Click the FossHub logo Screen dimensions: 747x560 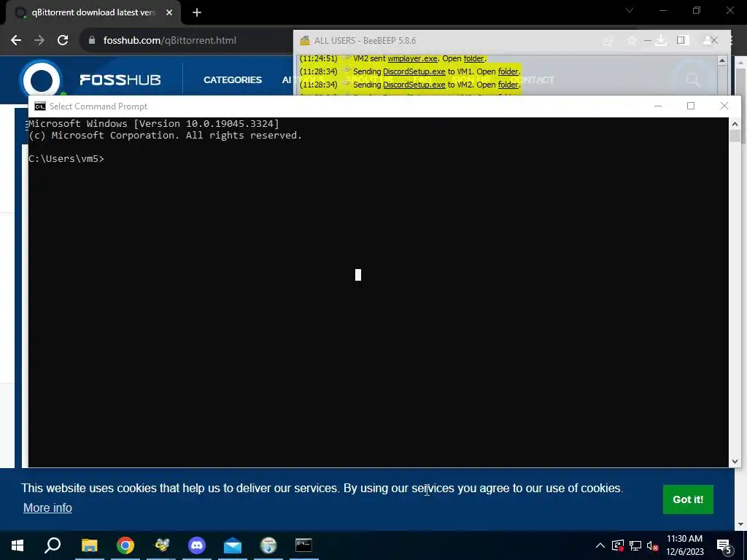tap(90, 79)
